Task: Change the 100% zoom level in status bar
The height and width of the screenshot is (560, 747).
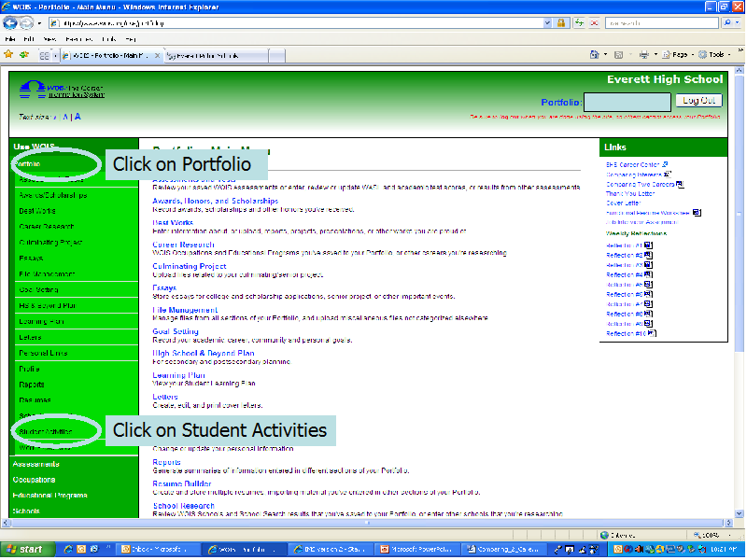Action: [712, 535]
